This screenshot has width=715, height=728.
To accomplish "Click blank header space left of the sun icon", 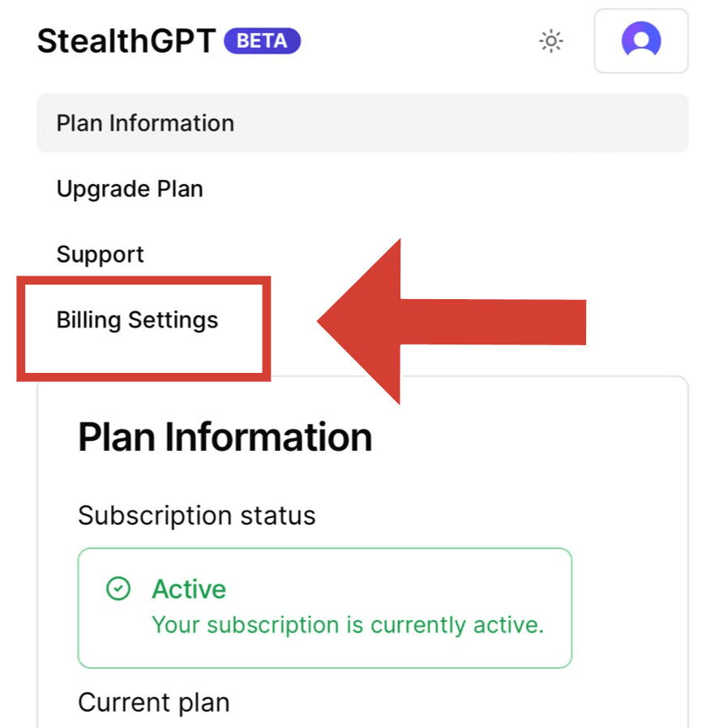I will tap(422, 41).
